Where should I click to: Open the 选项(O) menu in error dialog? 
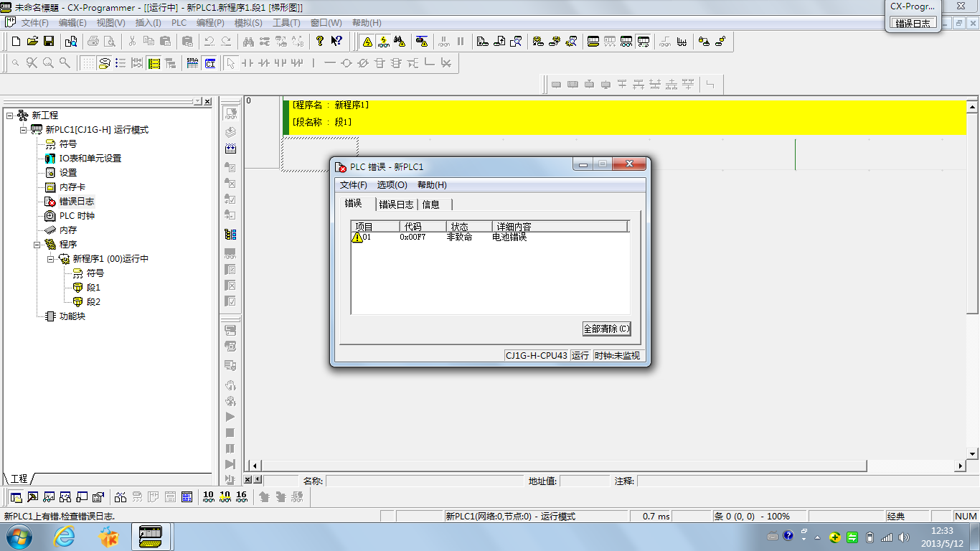click(392, 185)
